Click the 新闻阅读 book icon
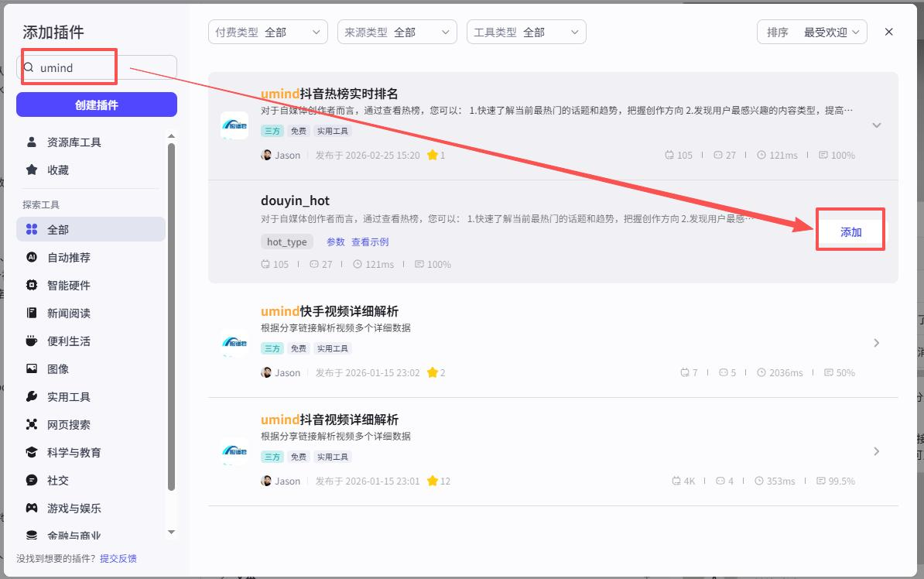 point(32,313)
